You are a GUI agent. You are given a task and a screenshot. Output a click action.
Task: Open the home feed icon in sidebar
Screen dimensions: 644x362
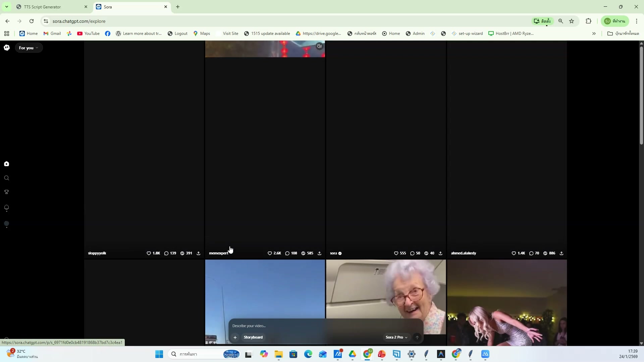pyautogui.click(x=7, y=164)
